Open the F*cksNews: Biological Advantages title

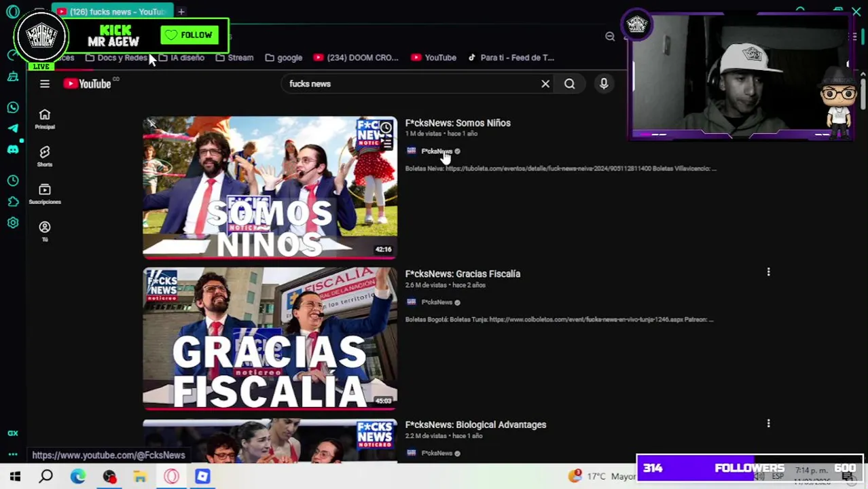(x=475, y=424)
